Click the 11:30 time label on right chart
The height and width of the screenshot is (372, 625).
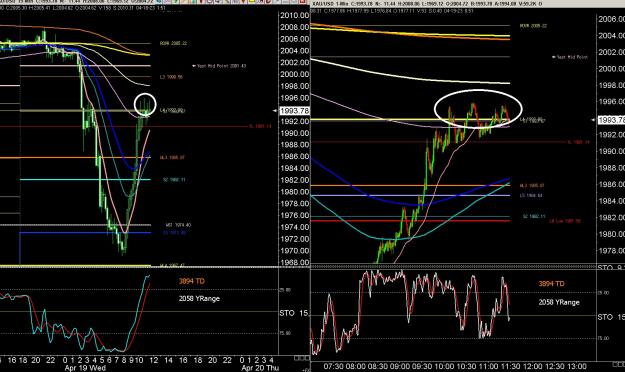tap(510, 366)
